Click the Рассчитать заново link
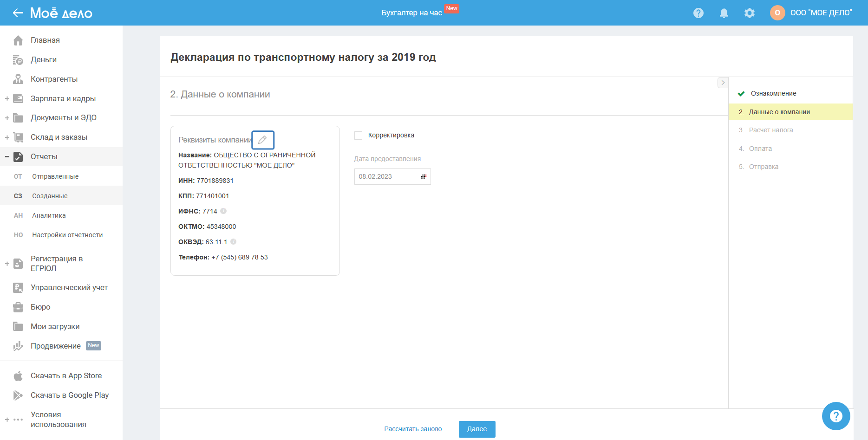 click(413, 429)
